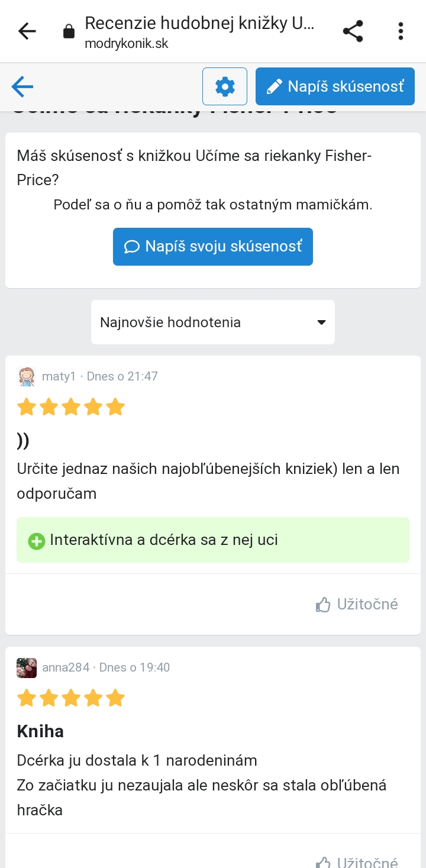Click the first star of anna284's rating
The image size is (426, 868).
(x=26, y=698)
